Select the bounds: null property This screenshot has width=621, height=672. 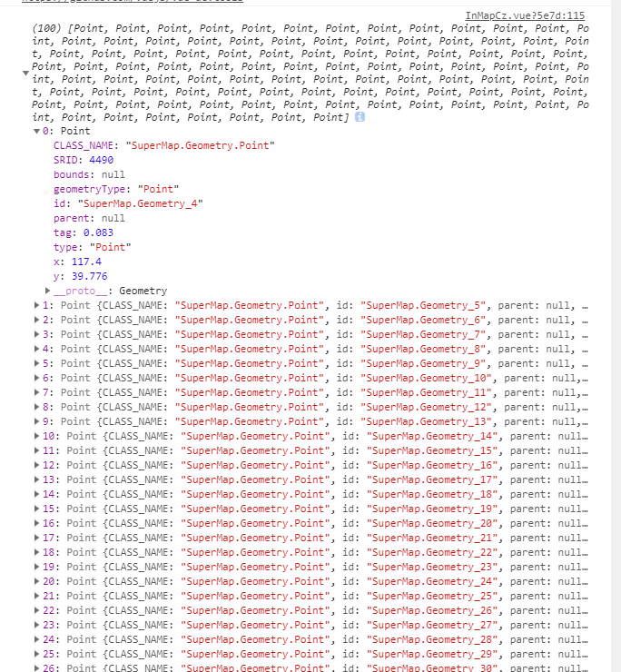[x=89, y=175]
